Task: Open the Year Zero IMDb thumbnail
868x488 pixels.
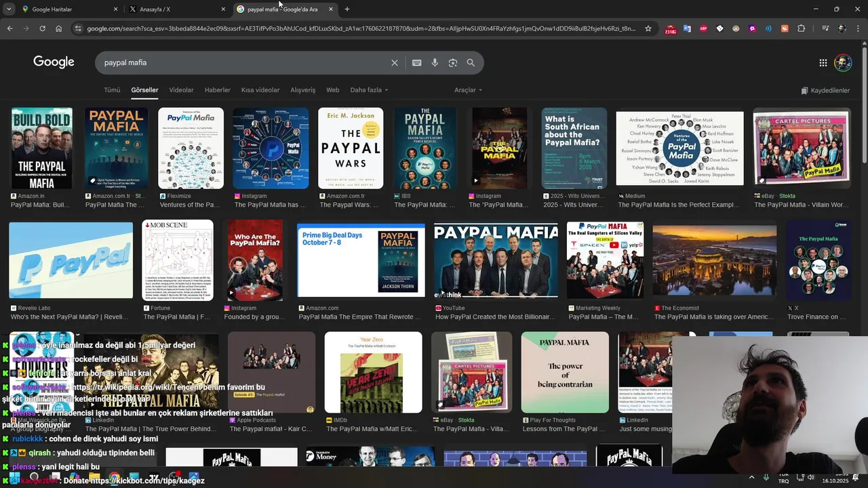Action: point(373,372)
